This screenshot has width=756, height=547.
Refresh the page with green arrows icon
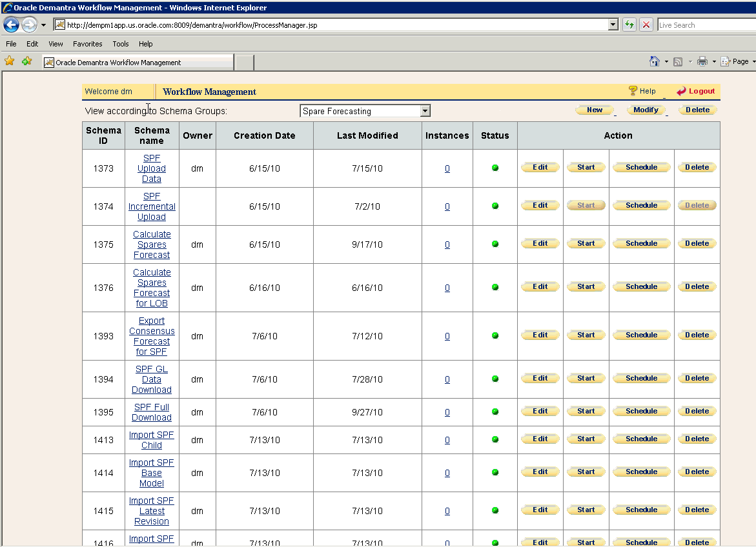click(629, 25)
